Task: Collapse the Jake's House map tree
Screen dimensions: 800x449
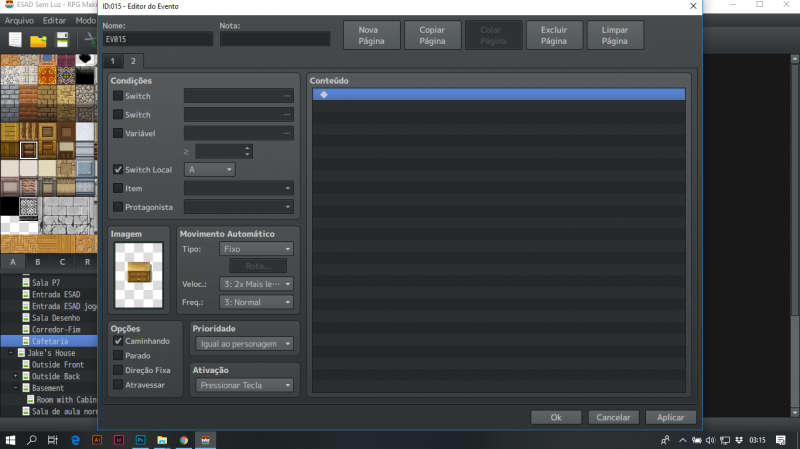Action: point(11,353)
